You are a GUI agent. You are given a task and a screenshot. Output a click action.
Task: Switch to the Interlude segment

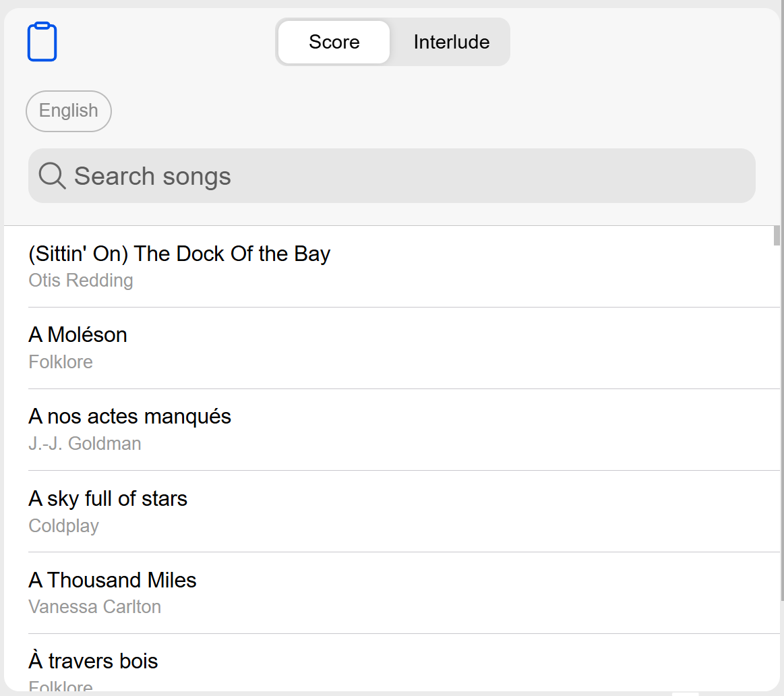[x=452, y=42]
